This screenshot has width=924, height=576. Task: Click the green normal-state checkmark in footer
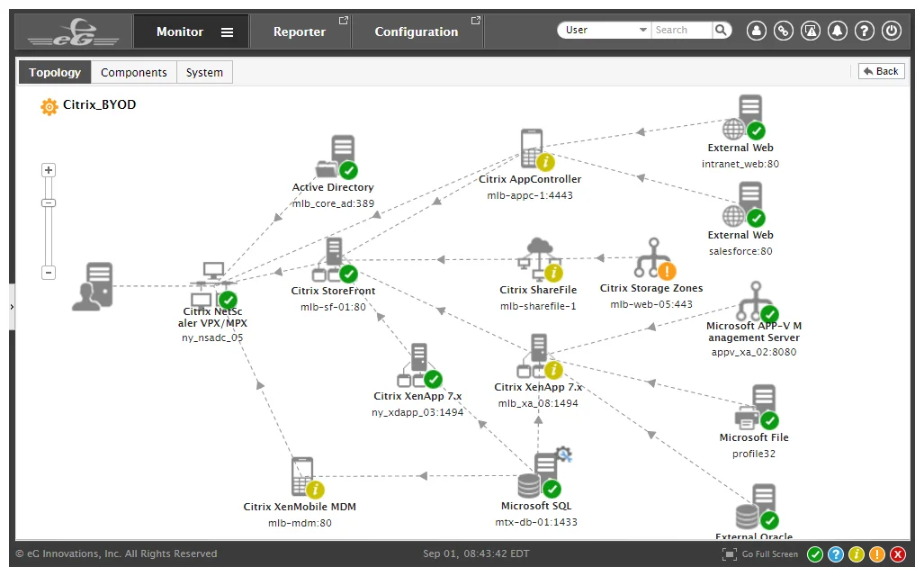tap(815, 554)
